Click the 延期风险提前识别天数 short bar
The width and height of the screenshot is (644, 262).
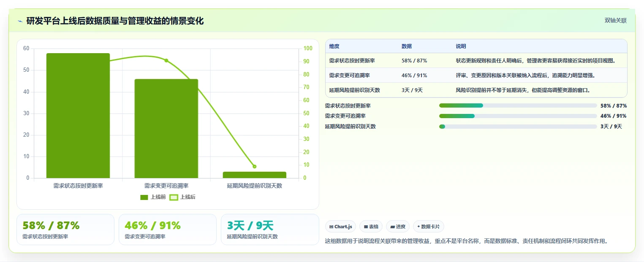[x=255, y=175]
